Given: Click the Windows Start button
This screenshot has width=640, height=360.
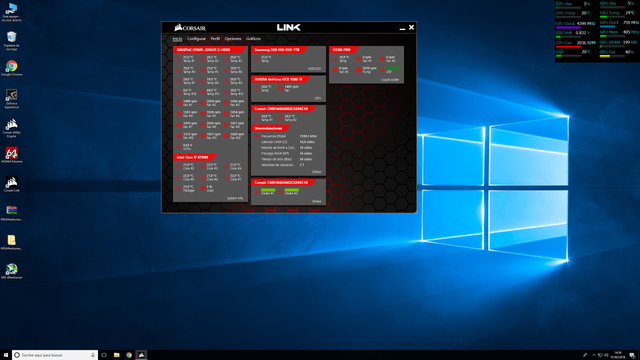Looking at the screenshot, I should 6,355.
